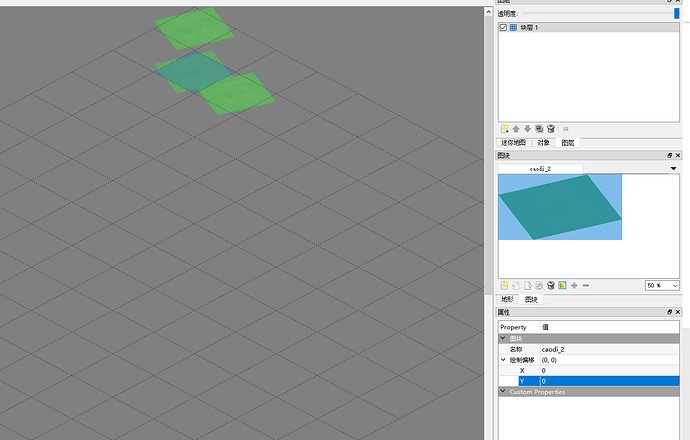
Task: Open tileset properties magnifier icon
Action: [x=539, y=286]
